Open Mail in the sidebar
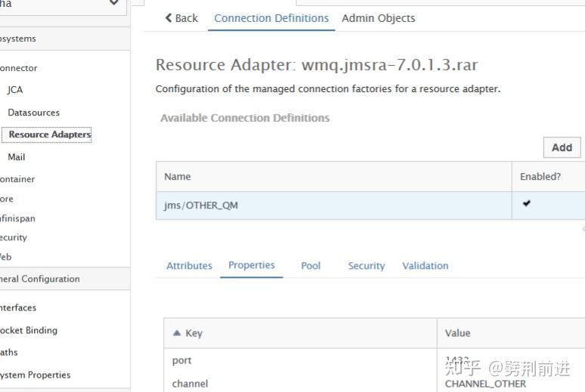The image size is (585, 392). pos(16,157)
